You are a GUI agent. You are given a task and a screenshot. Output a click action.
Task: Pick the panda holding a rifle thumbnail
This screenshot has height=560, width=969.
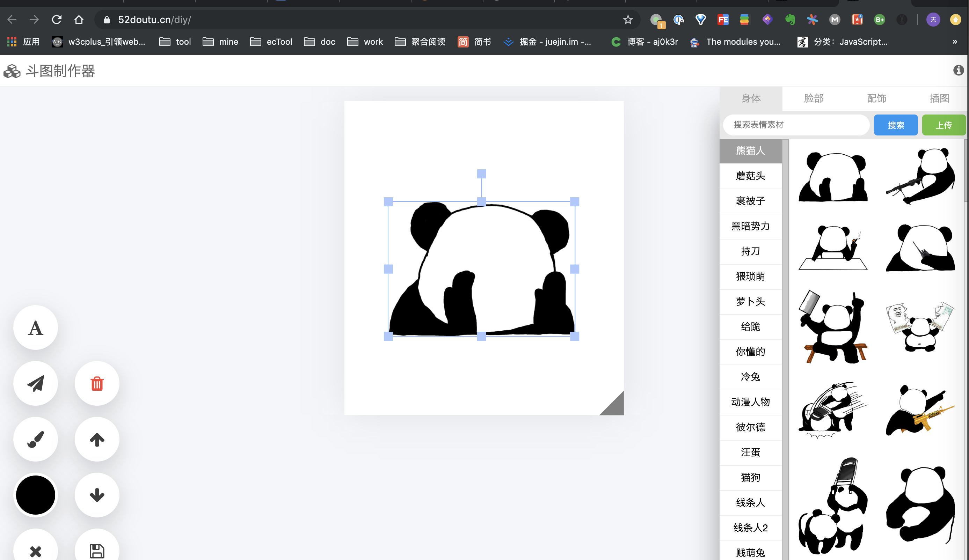pos(920,176)
